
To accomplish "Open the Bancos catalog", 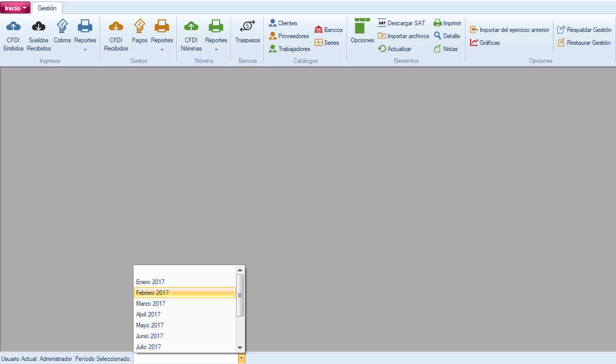I will [x=328, y=30].
